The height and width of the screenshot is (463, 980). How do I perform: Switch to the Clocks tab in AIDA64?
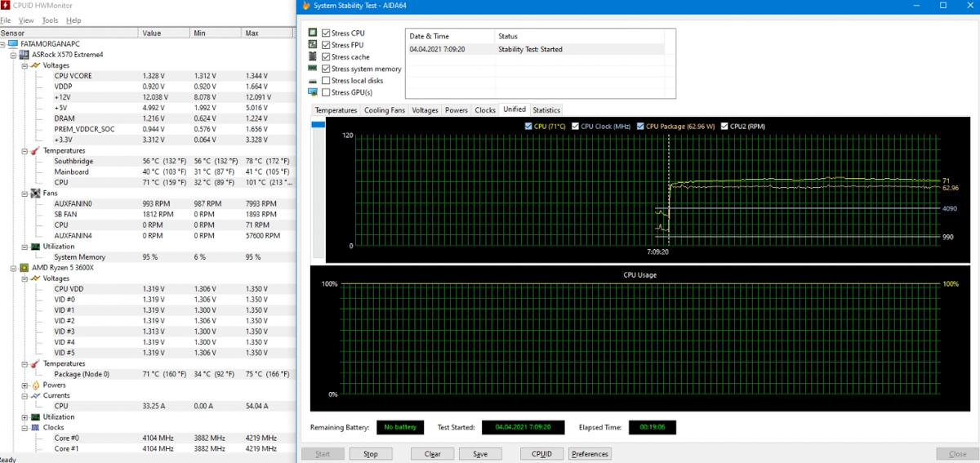click(485, 110)
